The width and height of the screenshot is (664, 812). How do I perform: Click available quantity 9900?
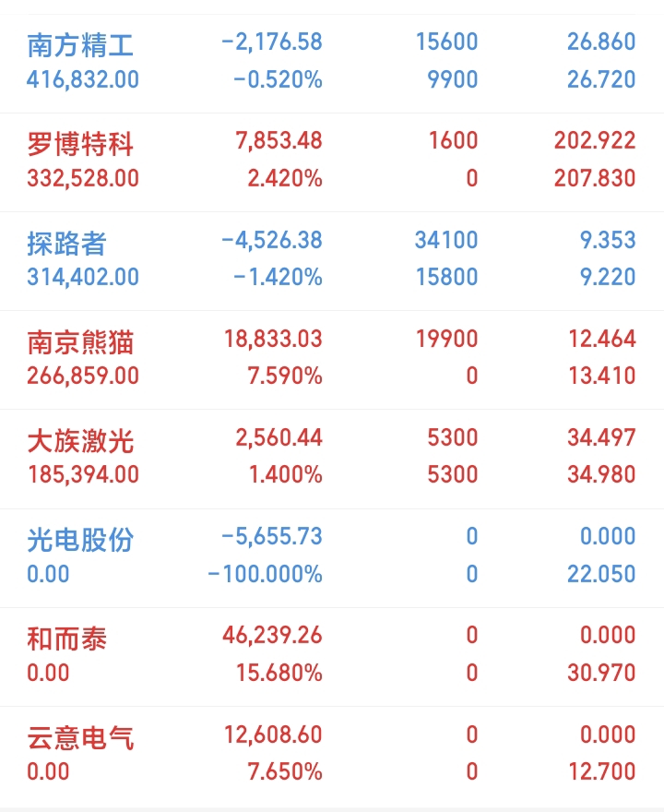coord(452,79)
